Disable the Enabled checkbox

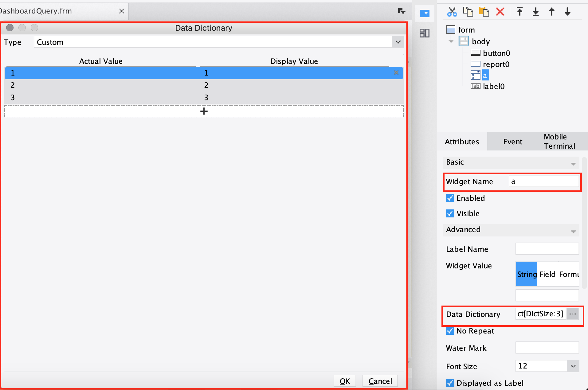click(450, 198)
